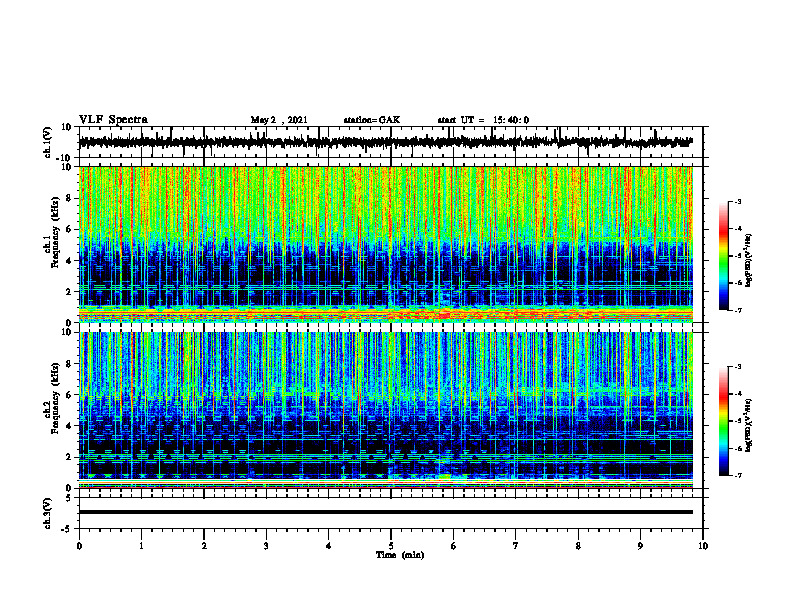Click the ch.2 spectrogram panel
The width and height of the screenshot is (792, 612).
[386, 410]
